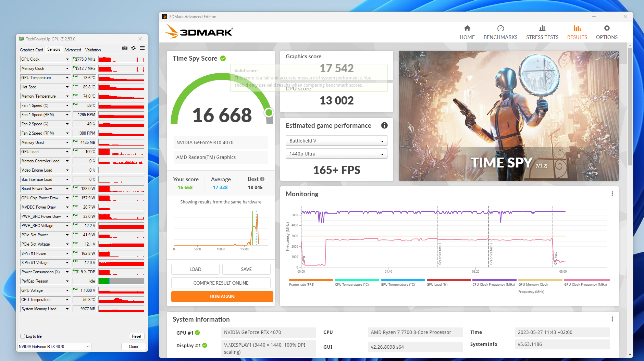644x361 pixels.
Task: Toggle the CPU Temperature legend
Action: click(x=357, y=283)
